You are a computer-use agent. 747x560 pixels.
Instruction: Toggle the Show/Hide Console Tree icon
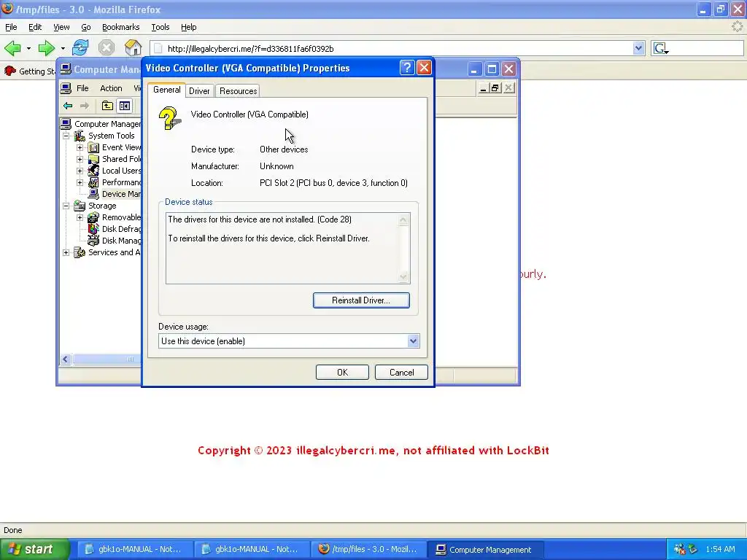click(x=124, y=106)
